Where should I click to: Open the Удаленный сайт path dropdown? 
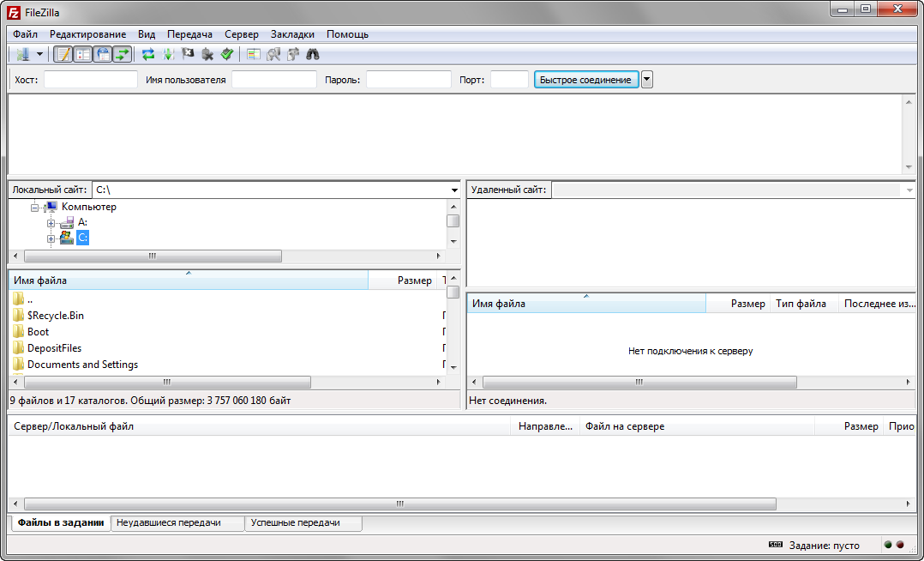click(x=909, y=190)
